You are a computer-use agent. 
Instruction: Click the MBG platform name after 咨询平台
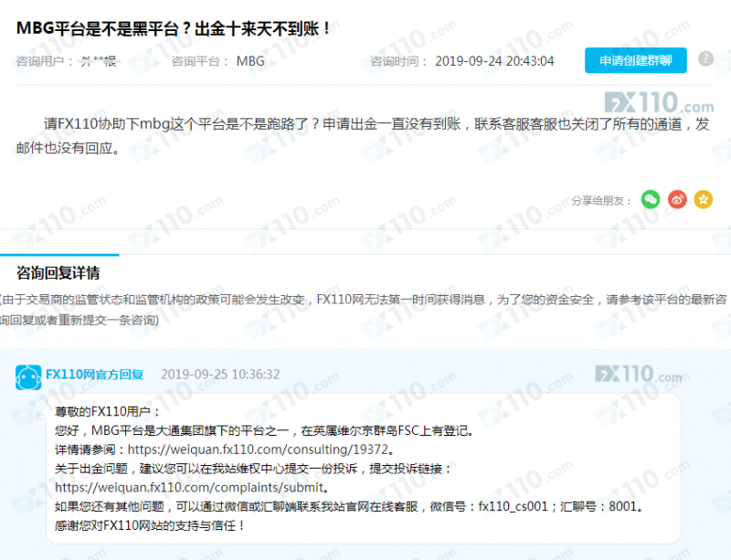pos(249,61)
